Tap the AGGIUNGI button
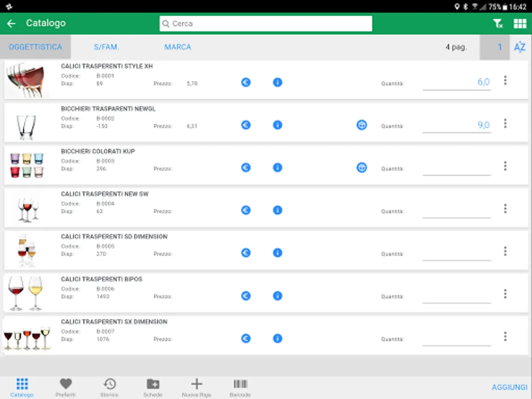Image resolution: width=532 pixels, height=399 pixels. coord(509,387)
